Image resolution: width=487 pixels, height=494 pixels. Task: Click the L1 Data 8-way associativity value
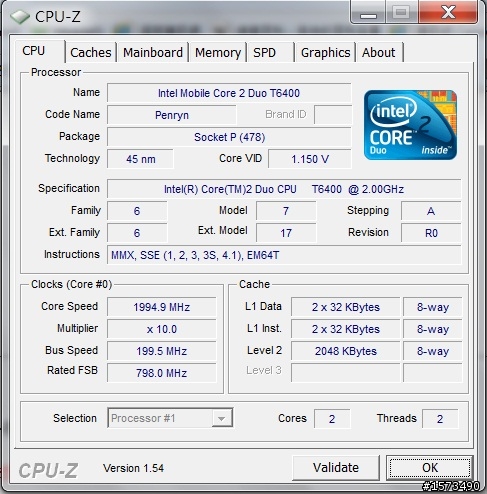(x=433, y=307)
